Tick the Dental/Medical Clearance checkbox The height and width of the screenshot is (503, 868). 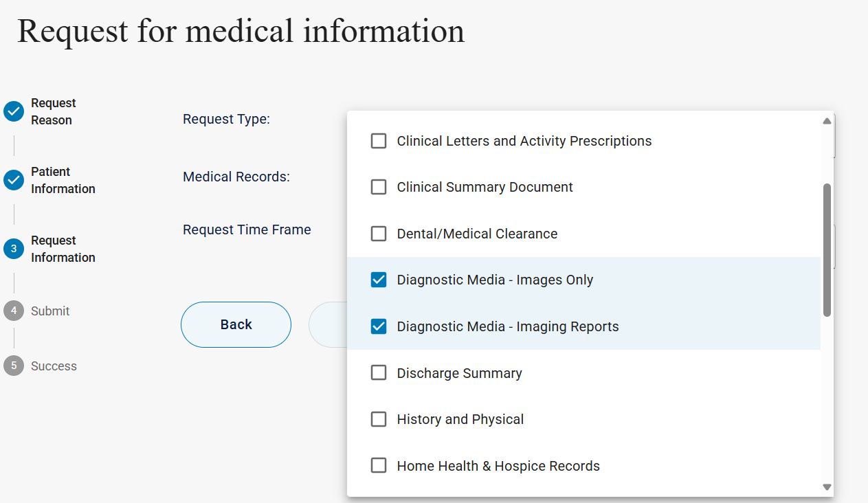(379, 234)
